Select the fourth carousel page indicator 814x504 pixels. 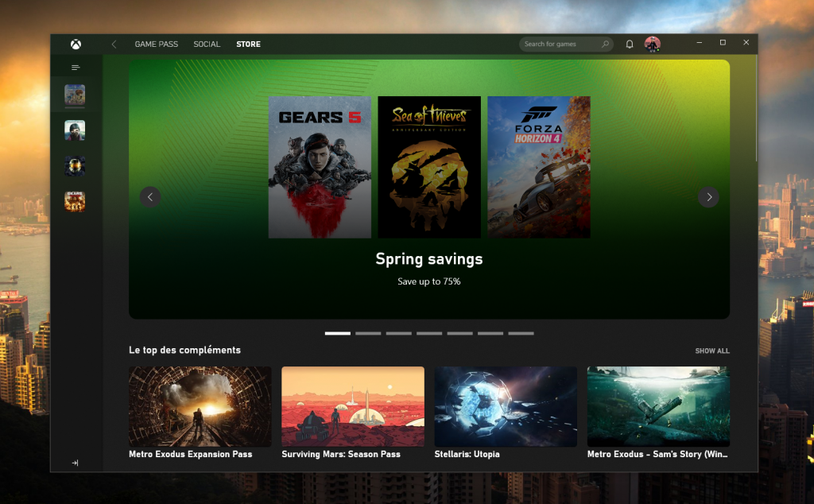429,333
